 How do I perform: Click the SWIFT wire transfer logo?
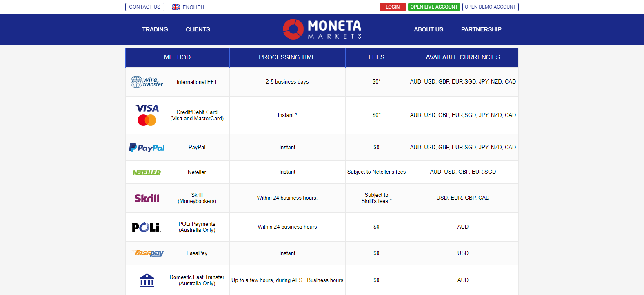[x=147, y=81]
